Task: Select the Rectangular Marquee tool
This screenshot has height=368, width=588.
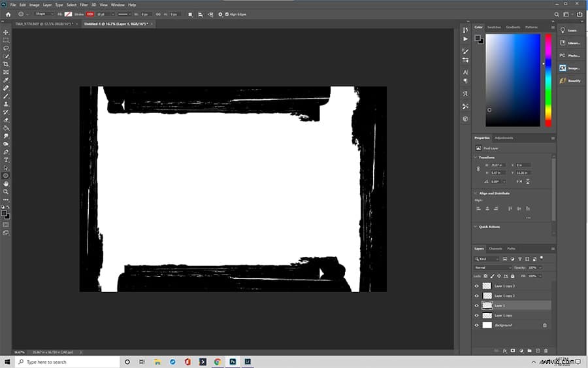Action: 6,40
